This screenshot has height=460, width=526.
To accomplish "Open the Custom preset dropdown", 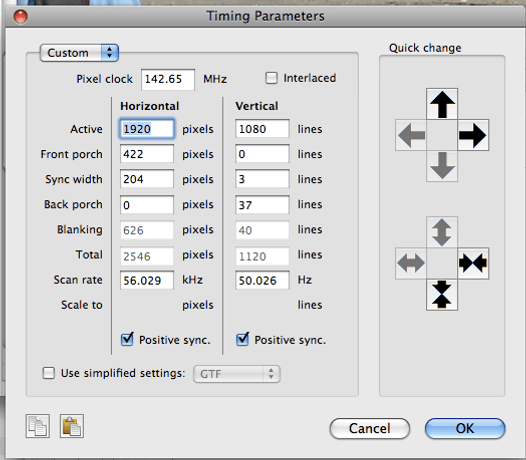I will point(79,53).
